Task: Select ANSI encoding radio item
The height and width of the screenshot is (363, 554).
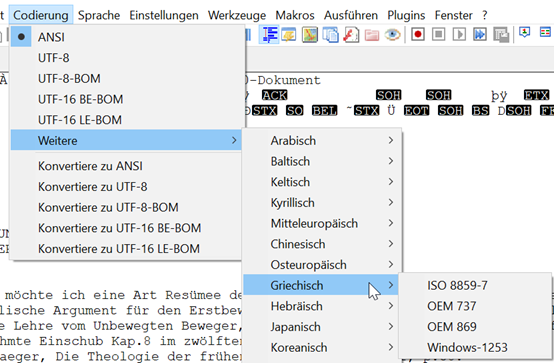Action: pos(126,37)
